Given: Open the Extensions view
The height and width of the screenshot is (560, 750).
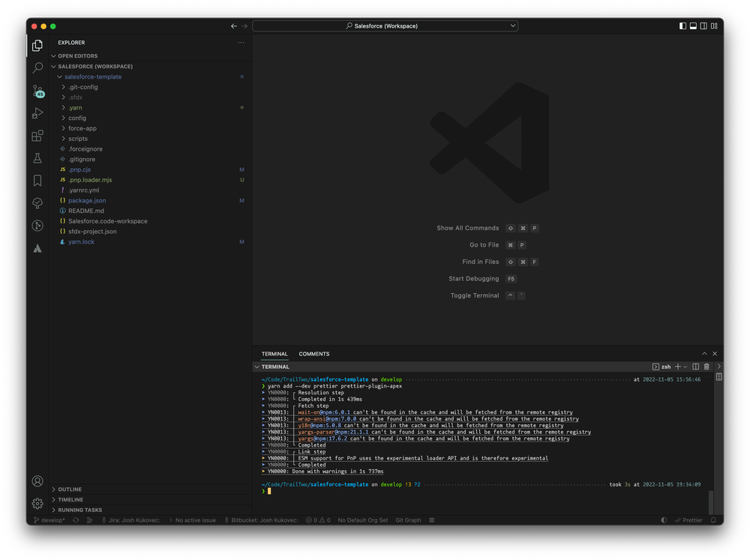Looking at the screenshot, I should 37,136.
